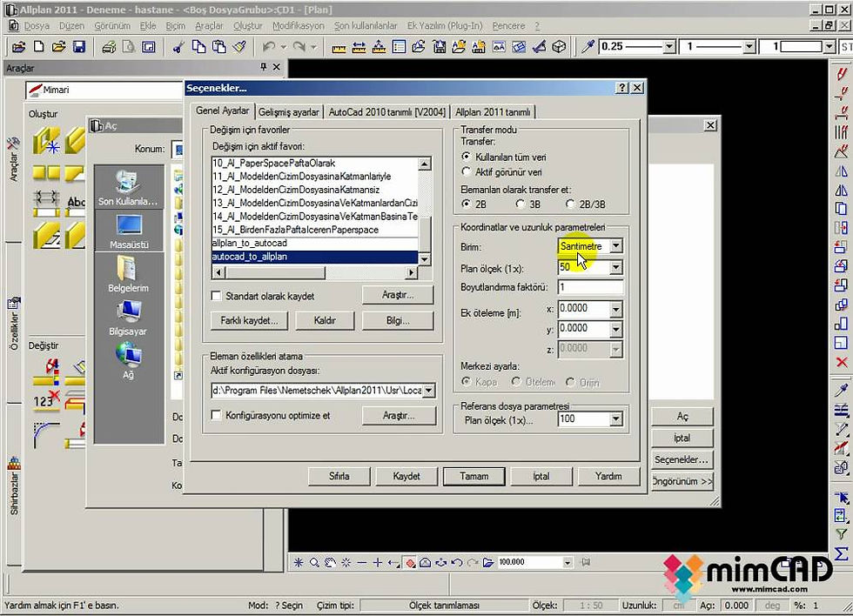Click Boyutlandırma faktörü input field

[x=590, y=287]
